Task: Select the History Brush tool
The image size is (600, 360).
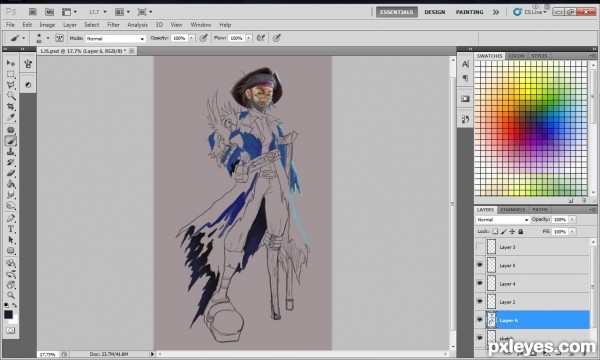Action: (x=11, y=163)
